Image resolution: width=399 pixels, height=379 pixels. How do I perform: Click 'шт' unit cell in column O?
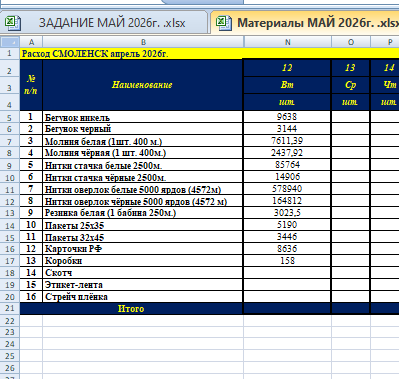click(350, 102)
